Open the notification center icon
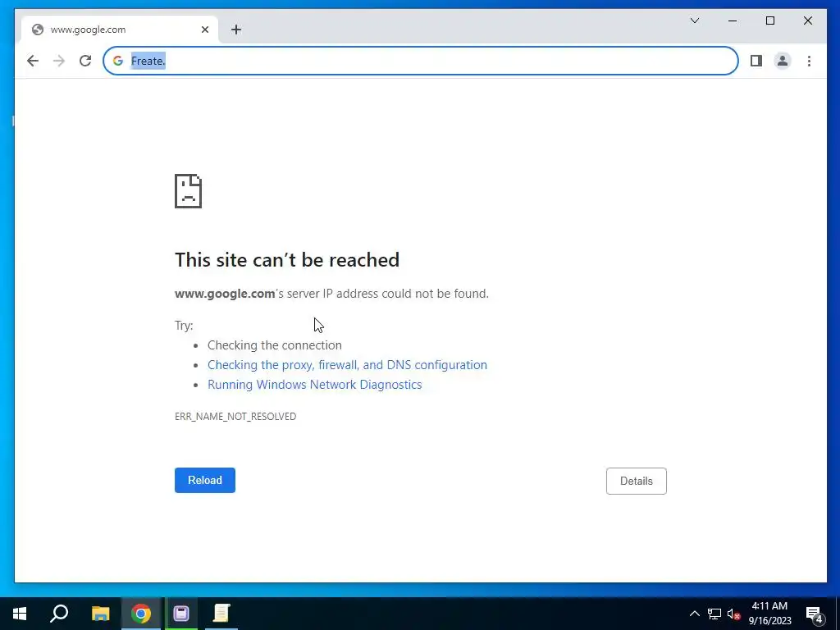Image resolution: width=840 pixels, height=630 pixels. [x=815, y=614]
